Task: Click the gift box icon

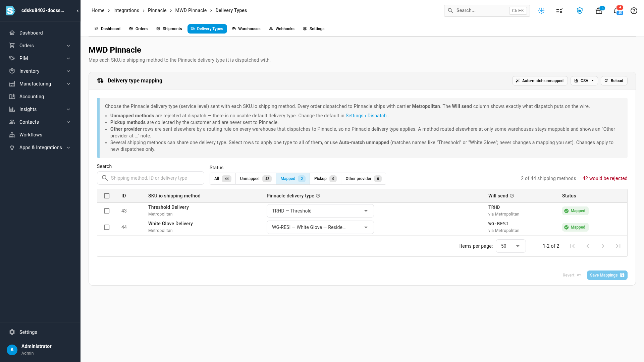Action: [599, 11]
